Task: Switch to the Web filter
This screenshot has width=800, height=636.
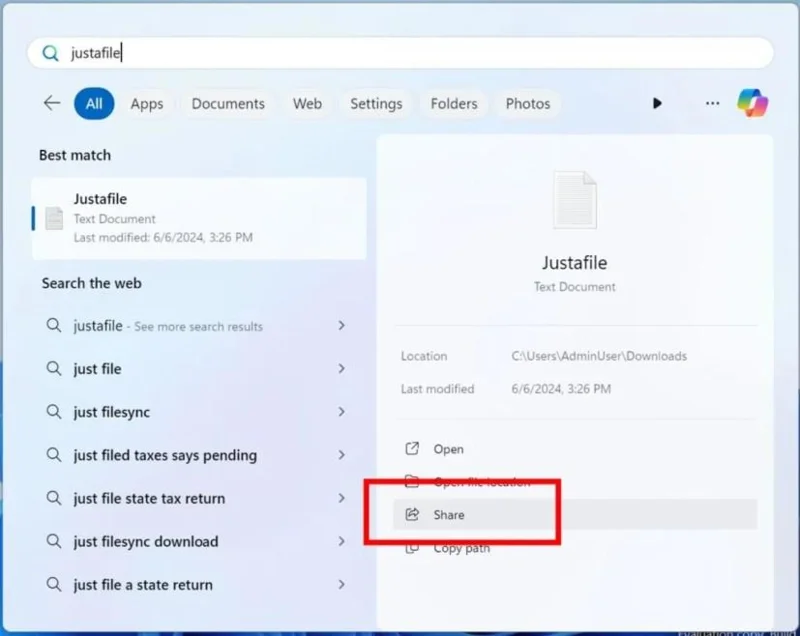Action: click(x=307, y=104)
